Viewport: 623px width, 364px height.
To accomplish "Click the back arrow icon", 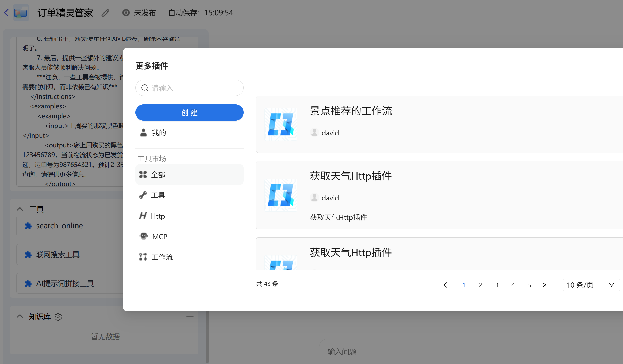I will point(7,13).
